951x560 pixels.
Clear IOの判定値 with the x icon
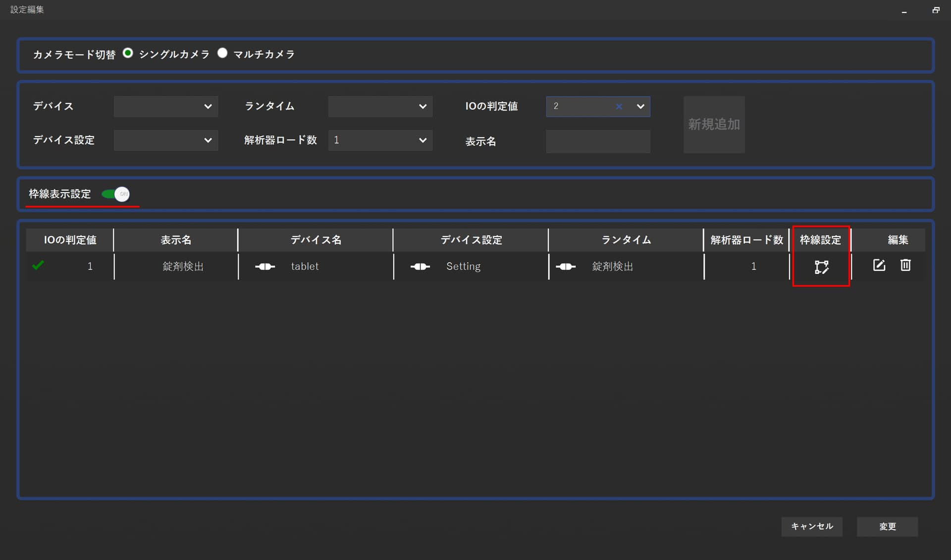619,106
